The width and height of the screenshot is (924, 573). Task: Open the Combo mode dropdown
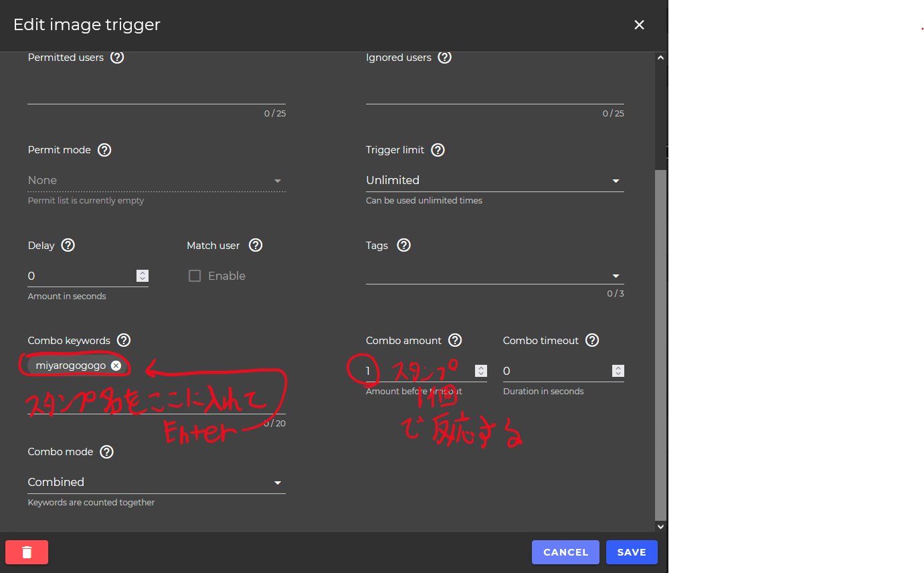click(x=157, y=483)
